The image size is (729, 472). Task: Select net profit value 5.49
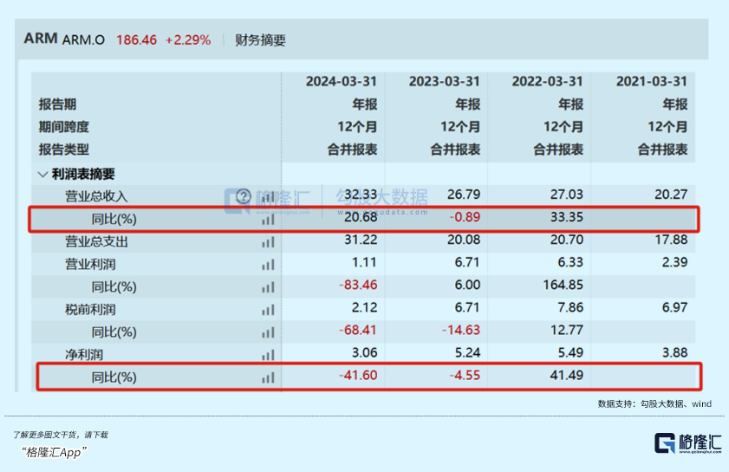(x=570, y=352)
